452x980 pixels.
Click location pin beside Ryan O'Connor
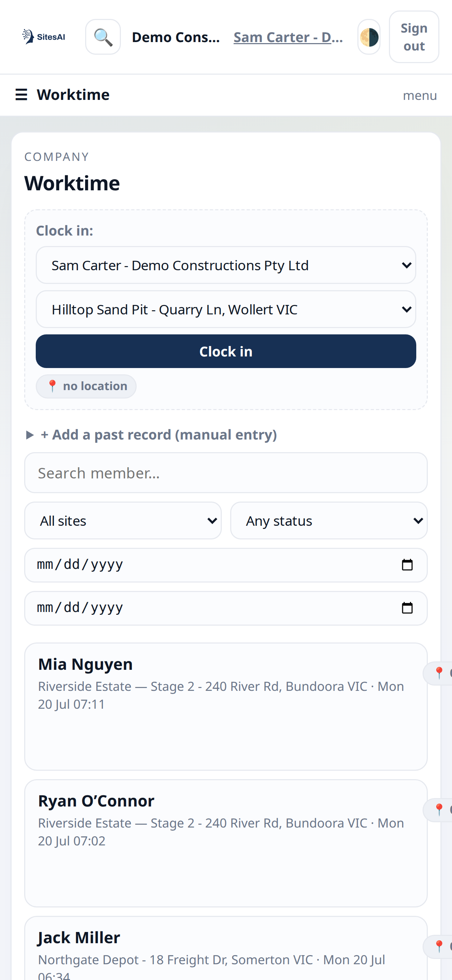point(439,810)
